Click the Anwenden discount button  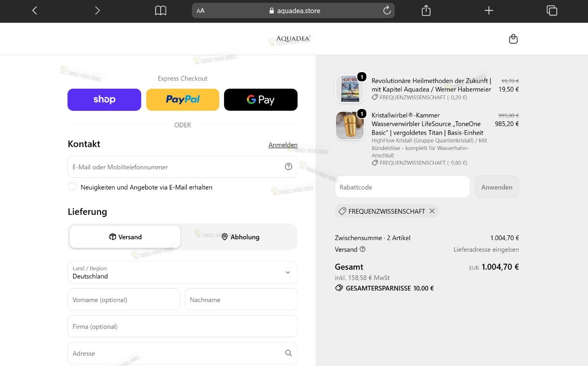(497, 187)
